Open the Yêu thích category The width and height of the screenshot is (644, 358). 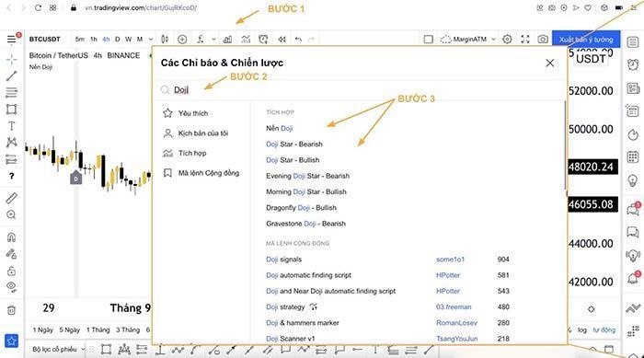[x=186, y=113]
